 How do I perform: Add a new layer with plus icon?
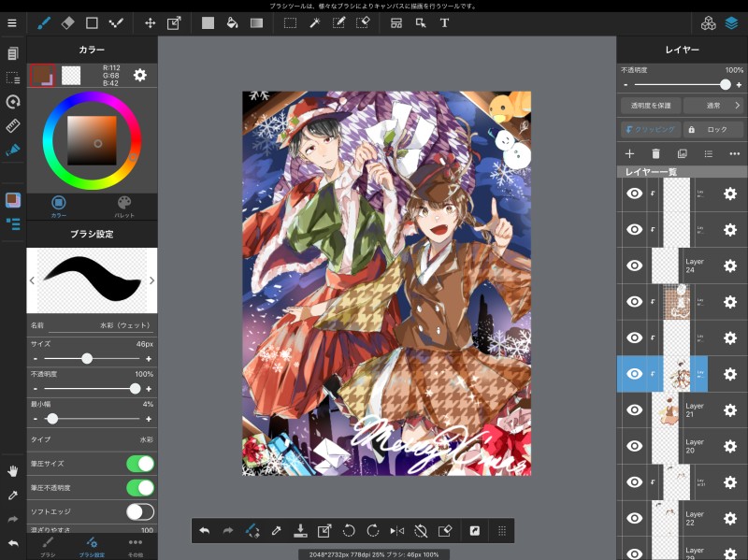point(629,153)
